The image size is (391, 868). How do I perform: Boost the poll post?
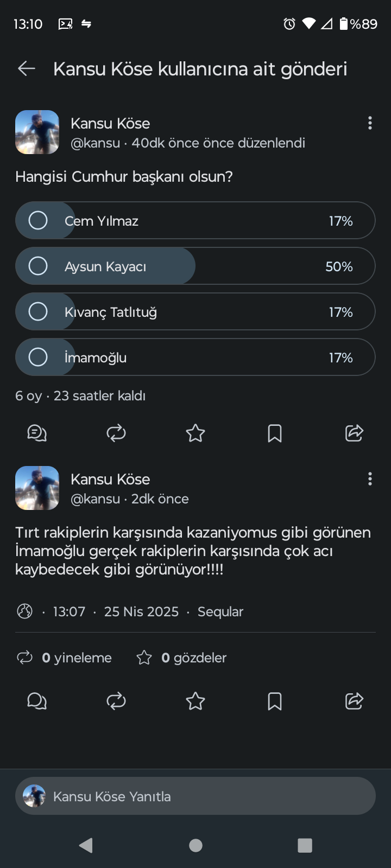[x=116, y=433]
